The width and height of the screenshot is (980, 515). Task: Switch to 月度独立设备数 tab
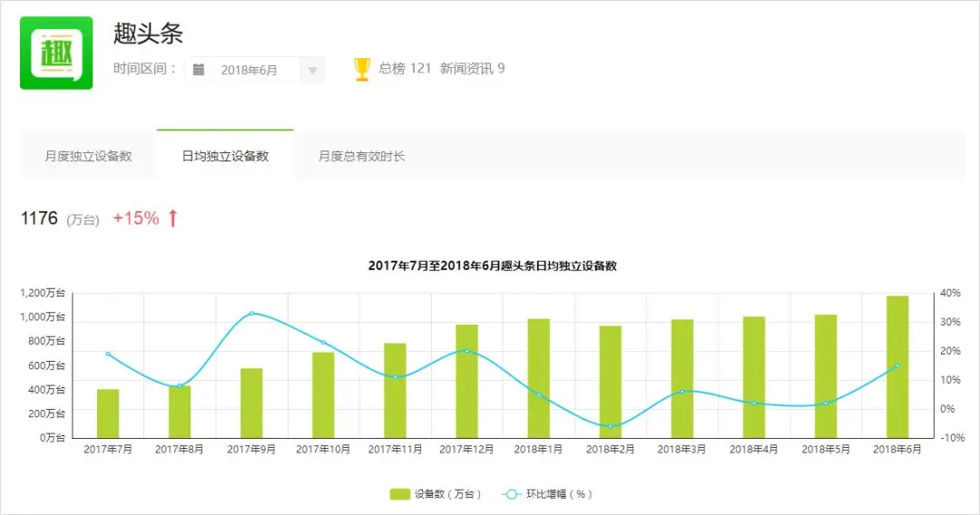click(88, 156)
